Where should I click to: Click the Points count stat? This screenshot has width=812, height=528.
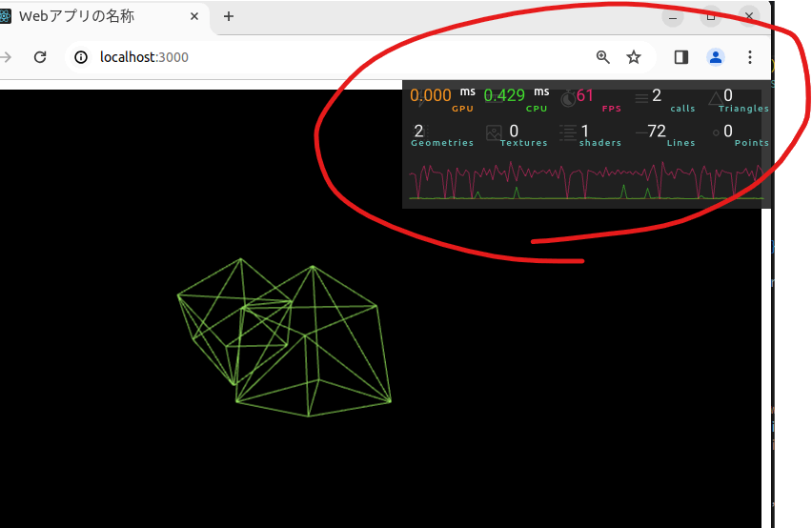tap(740, 135)
